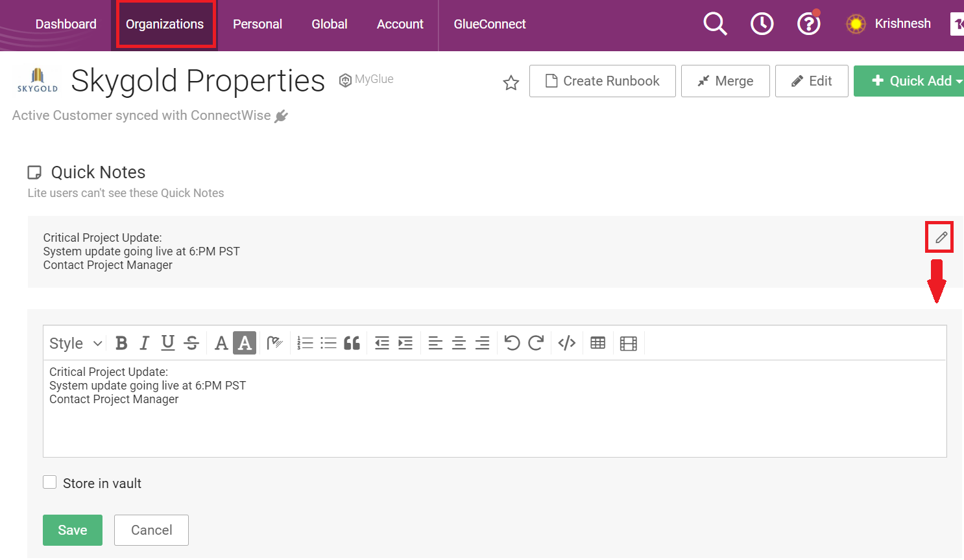Viewport: 964px width, 560px height.
Task: Open the code view toggle
Action: (x=567, y=343)
